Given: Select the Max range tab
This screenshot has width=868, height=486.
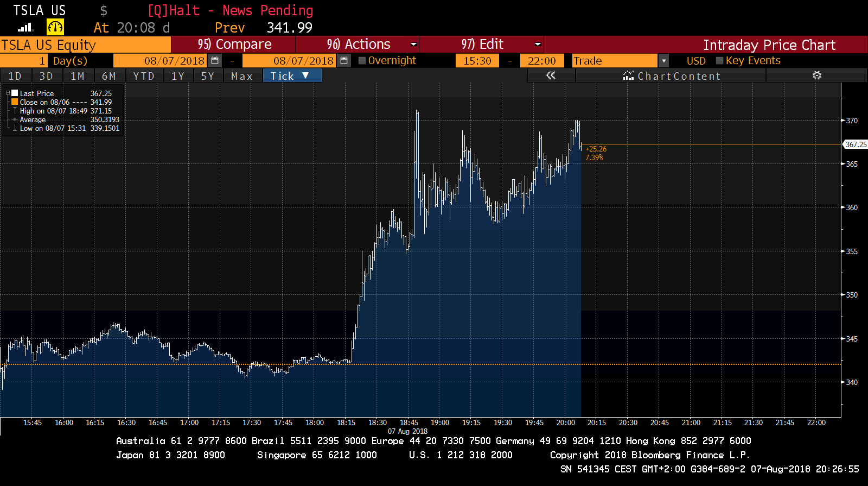Looking at the screenshot, I should (242, 76).
